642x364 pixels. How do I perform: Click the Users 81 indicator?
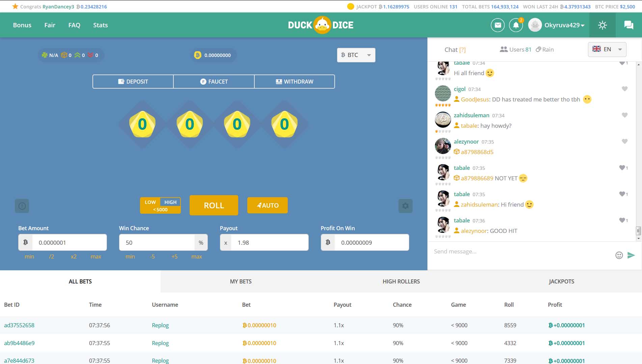coord(515,50)
